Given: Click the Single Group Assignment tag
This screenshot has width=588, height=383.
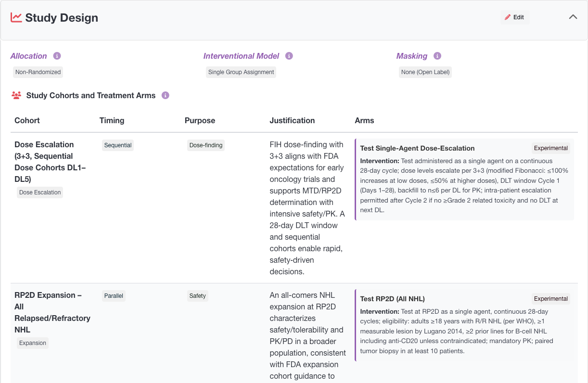Looking at the screenshot, I should (x=241, y=72).
